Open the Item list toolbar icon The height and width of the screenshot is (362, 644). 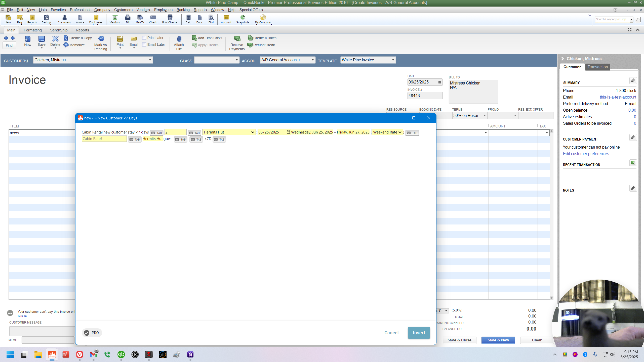click(8, 19)
